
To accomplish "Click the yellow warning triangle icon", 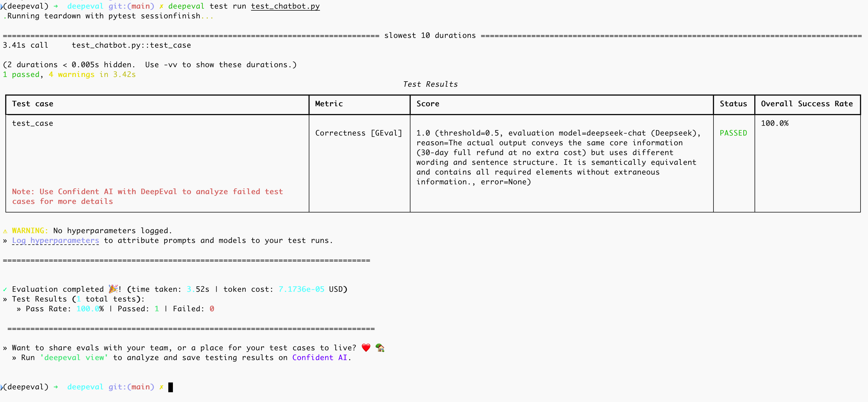I will 5,231.
